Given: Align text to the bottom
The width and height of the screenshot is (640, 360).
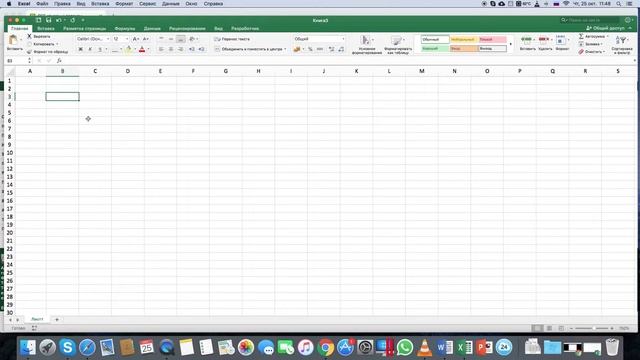Looking at the screenshot, I should click(181, 39).
